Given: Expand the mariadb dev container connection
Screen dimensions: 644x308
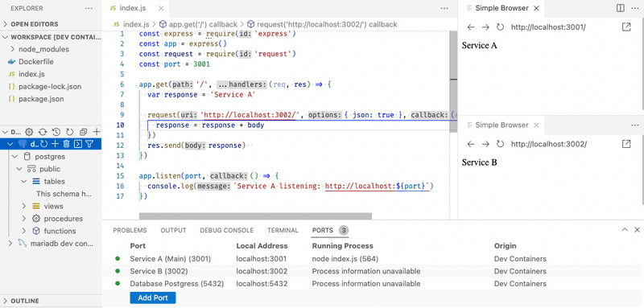Looking at the screenshot, I should click(x=10, y=244).
